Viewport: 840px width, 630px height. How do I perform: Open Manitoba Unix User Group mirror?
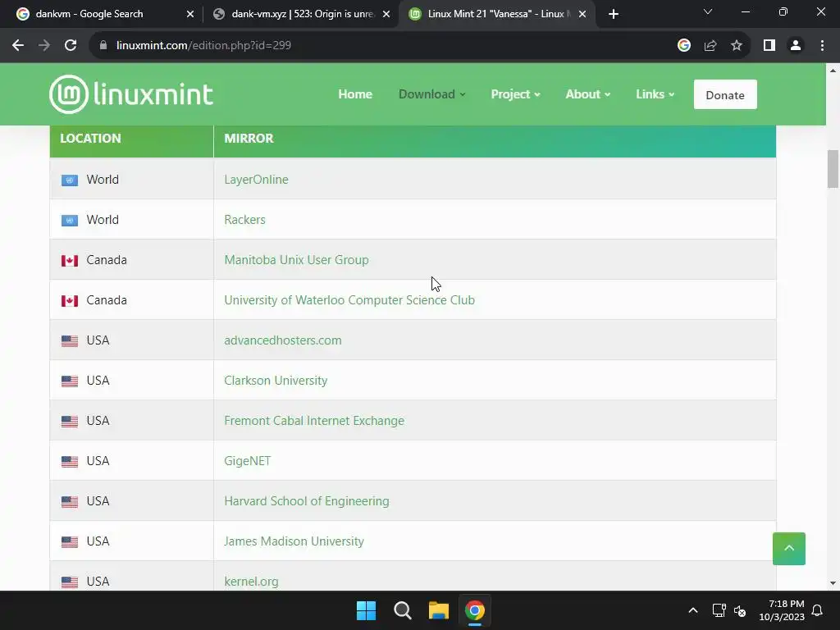(x=296, y=260)
